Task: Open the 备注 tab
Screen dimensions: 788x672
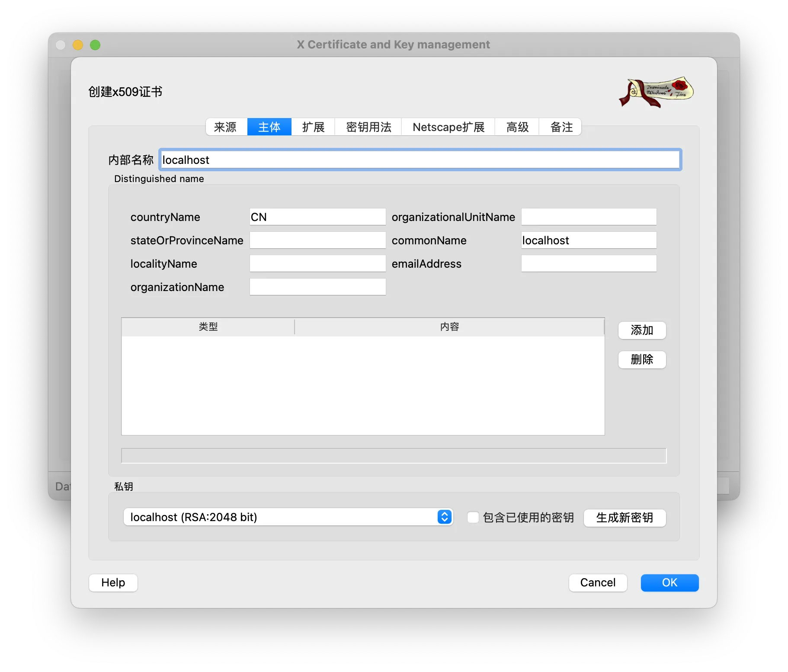Action: 561,127
